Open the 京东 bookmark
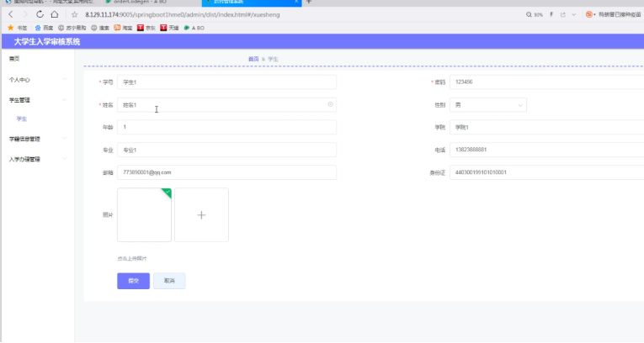 pyautogui.click(x=146, y=28)
